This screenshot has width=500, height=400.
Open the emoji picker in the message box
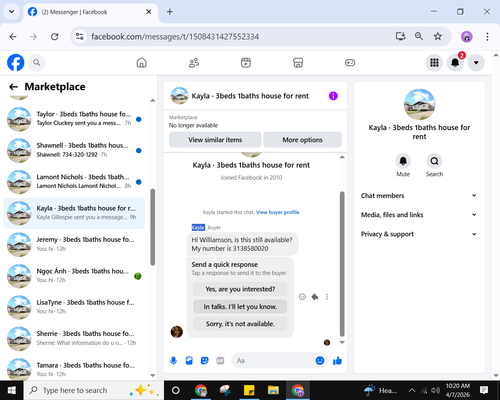(320, 360)
